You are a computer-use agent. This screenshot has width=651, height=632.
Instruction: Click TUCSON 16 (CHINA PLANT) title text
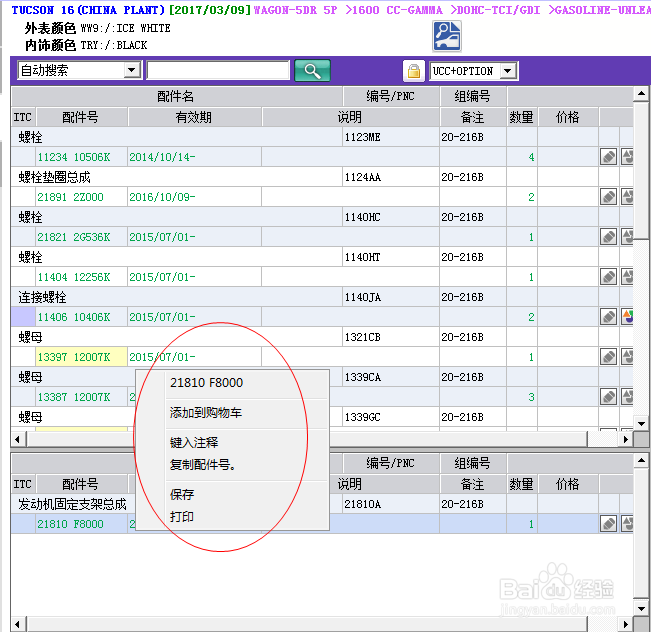click(88, 10)
